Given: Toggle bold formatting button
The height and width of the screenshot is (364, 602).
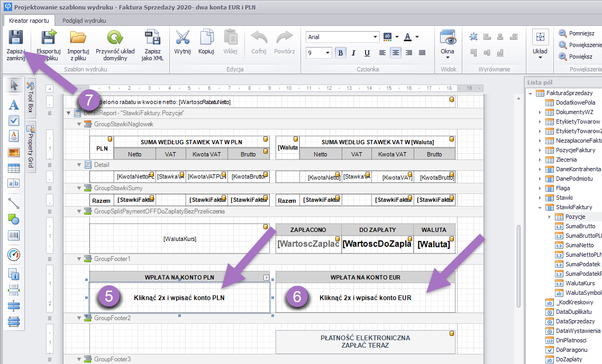Looking at the screenshot, I should click(341, 53).
